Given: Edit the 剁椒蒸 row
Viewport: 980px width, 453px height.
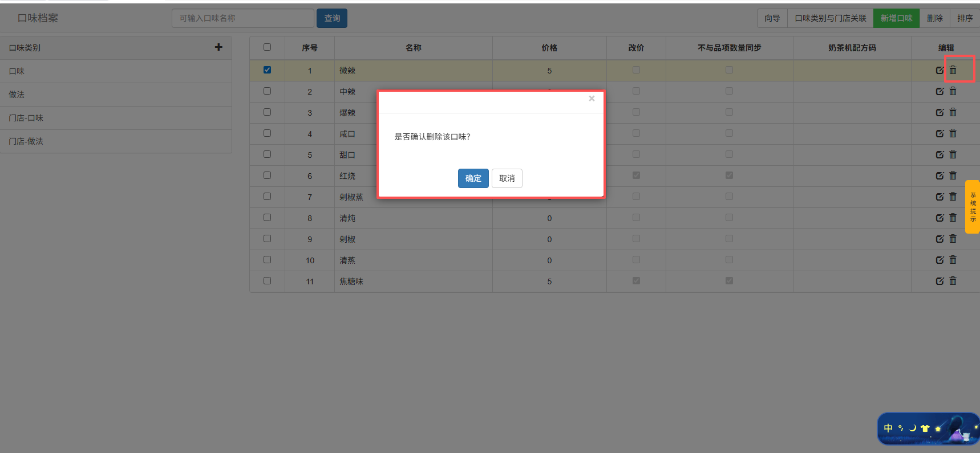Looking at the screenshot, I should 939,197.
